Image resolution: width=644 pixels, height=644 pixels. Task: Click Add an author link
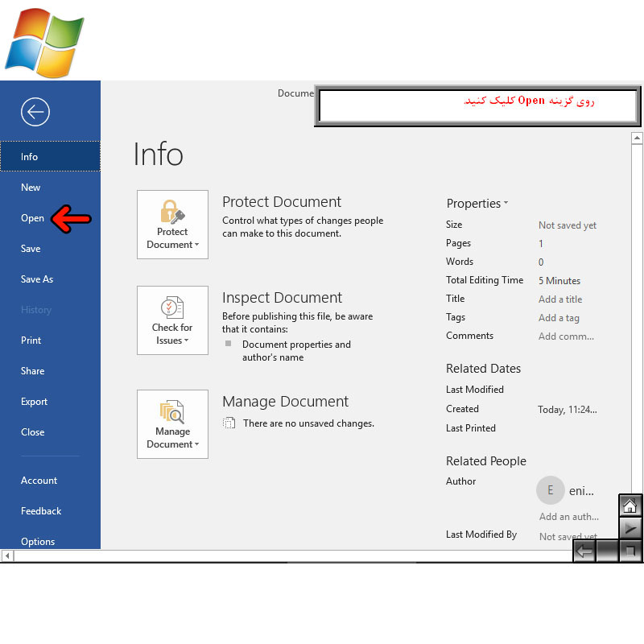(568, 517)
